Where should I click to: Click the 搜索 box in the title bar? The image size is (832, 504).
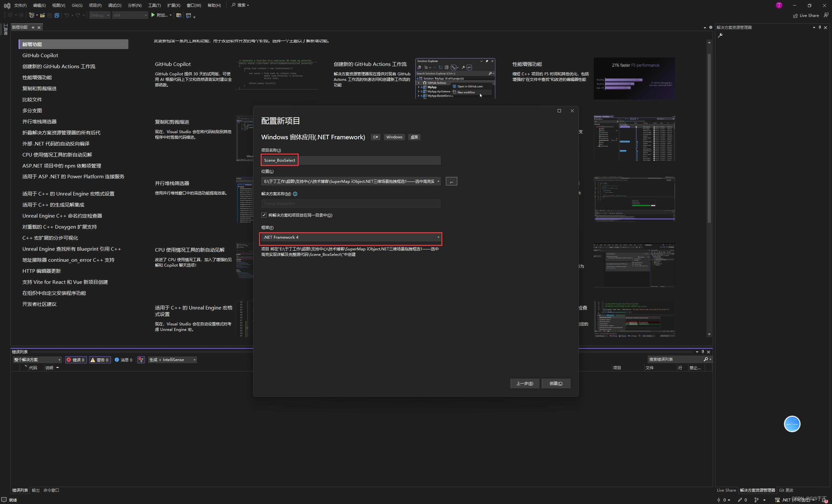pyautogui.click(x=240, y=5)
